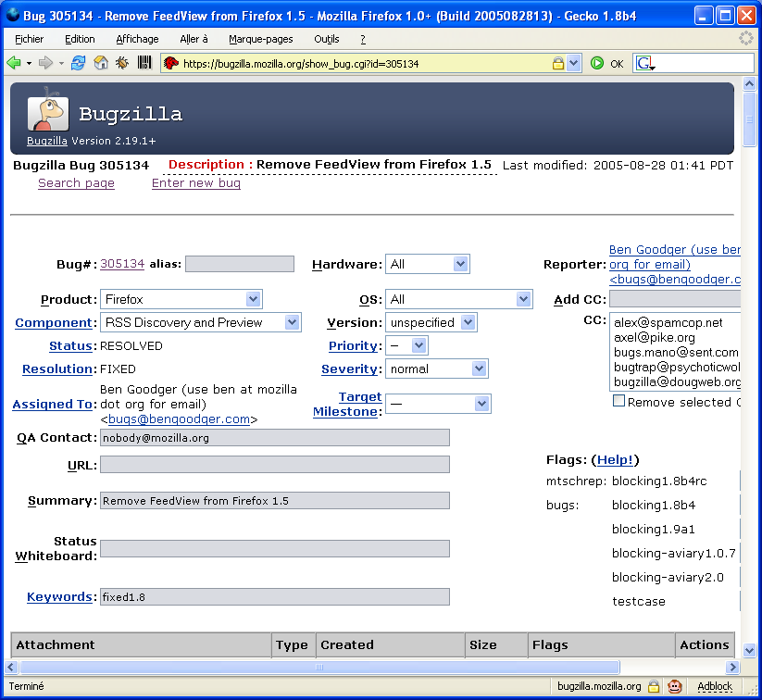762x700 pixels.
Task: Open the OS dropdown
Action: pyautogui.click(x=459, y=299)
